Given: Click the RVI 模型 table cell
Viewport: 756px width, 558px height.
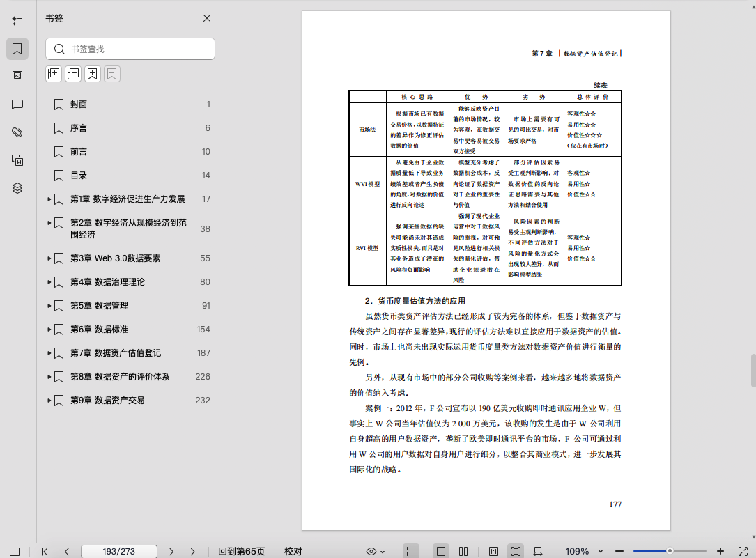Looking at the screenshot, I should click(x=367, y=248).
